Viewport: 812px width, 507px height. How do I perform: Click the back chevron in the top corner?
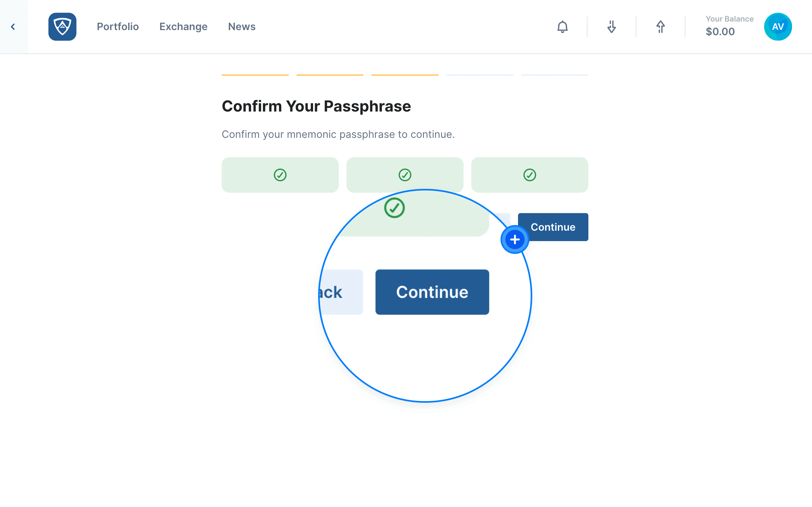(x=13, y=27)
